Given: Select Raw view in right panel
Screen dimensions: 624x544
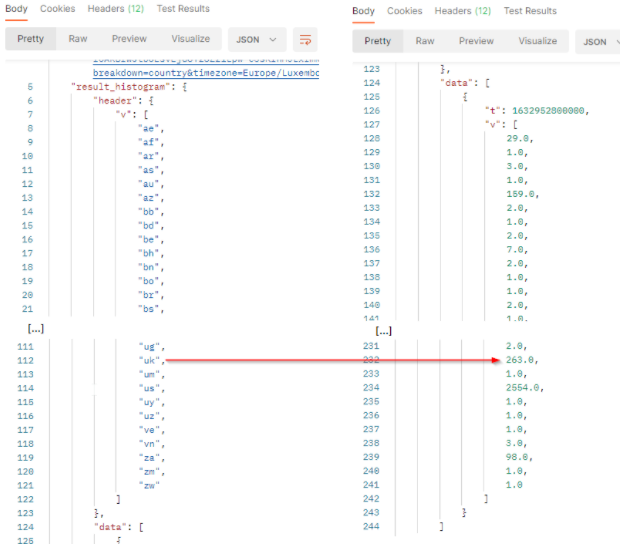Looking at the screenshot, I should tap(425, 41).
